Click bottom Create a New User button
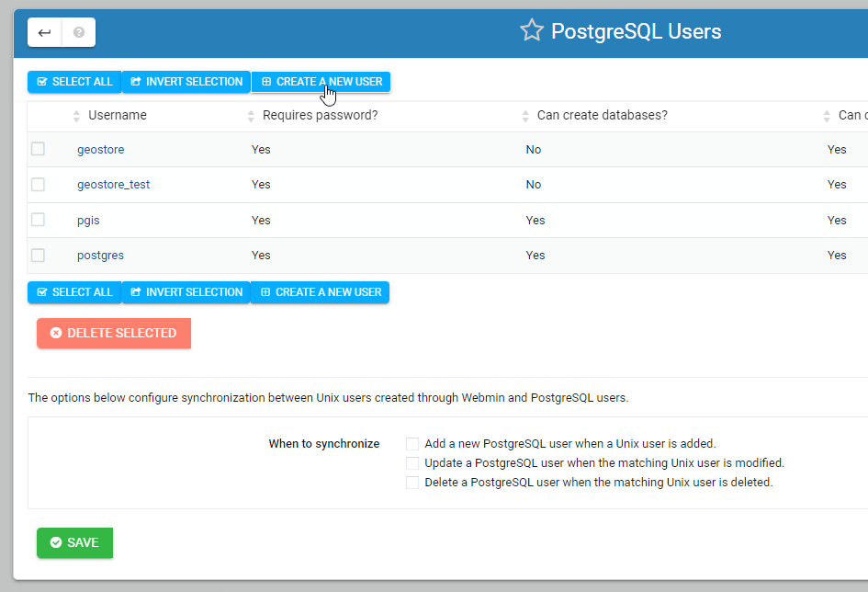 321,292
